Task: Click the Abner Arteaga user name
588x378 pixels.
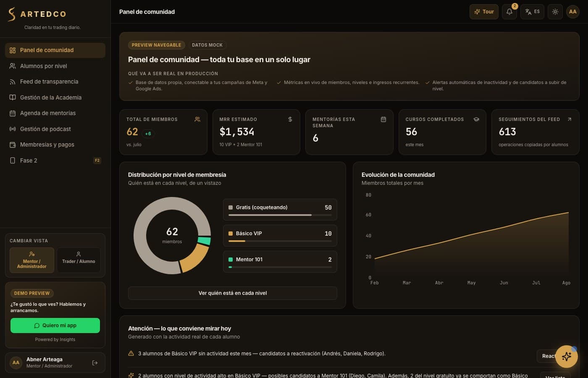Action: coord(45,360)
